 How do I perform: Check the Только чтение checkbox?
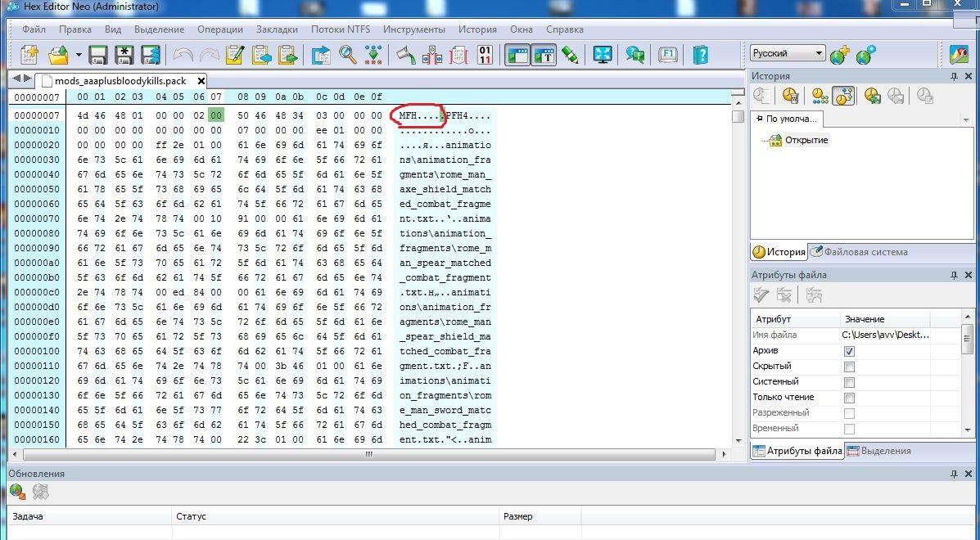(849, 398)
